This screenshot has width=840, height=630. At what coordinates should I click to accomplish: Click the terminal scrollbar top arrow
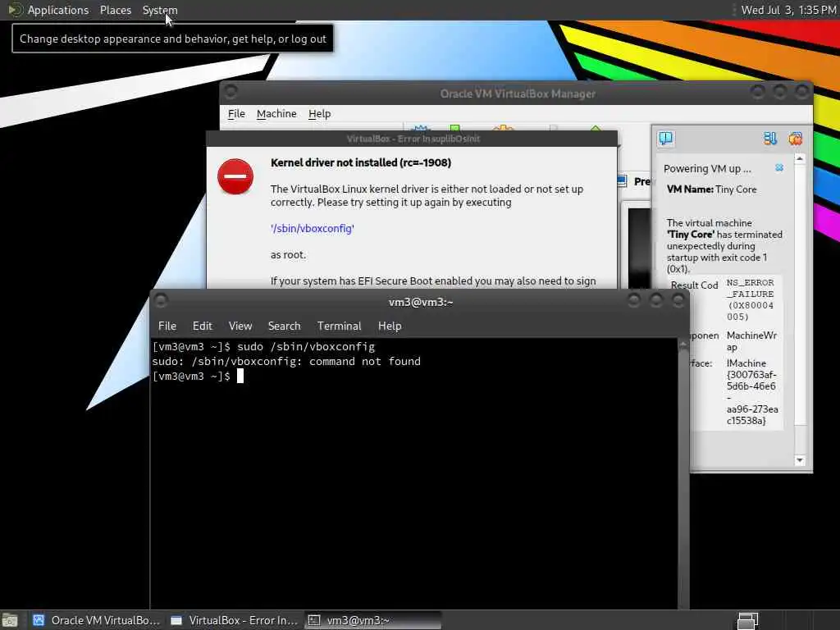pyautogui.click(x=683, y=346)
